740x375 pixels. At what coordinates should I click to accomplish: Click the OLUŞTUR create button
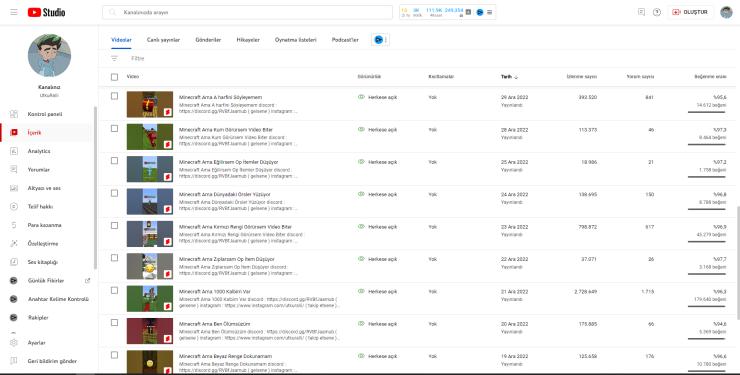point(690,12)
